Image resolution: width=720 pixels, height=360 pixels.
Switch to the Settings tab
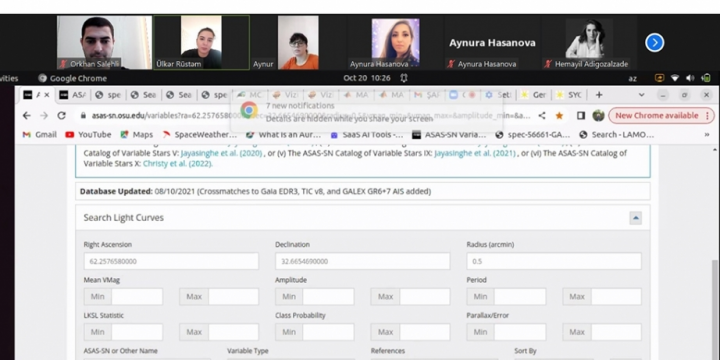click(499, 95)
